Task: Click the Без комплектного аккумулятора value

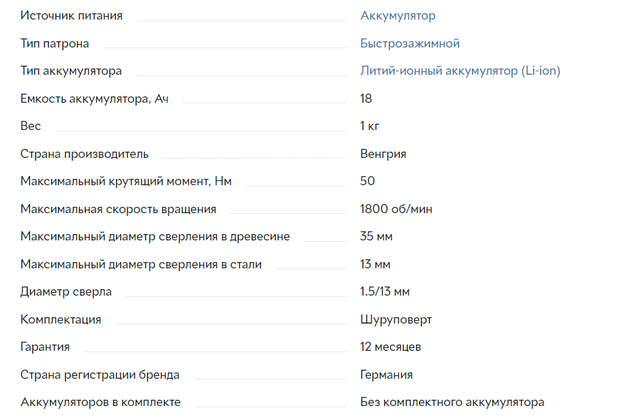Action: point(452,402)
